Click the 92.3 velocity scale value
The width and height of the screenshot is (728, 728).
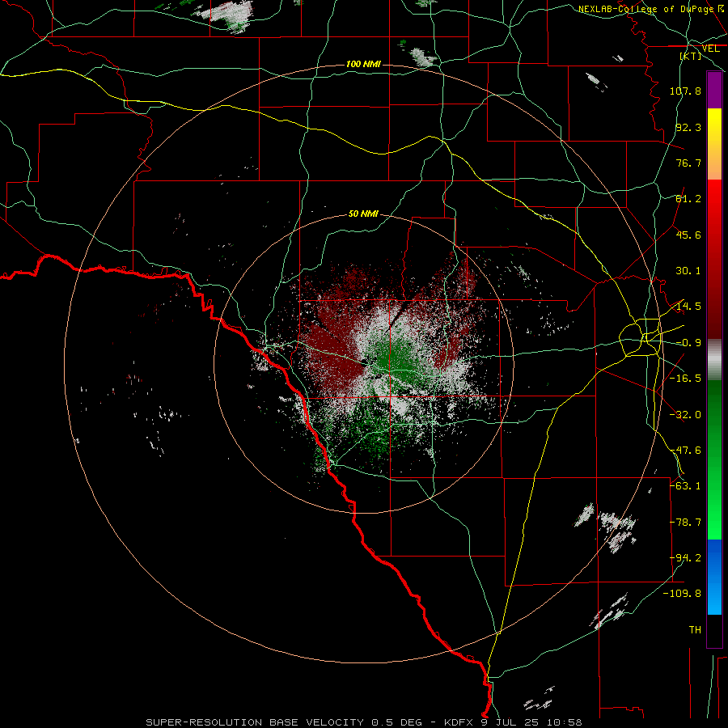(688, 127)
